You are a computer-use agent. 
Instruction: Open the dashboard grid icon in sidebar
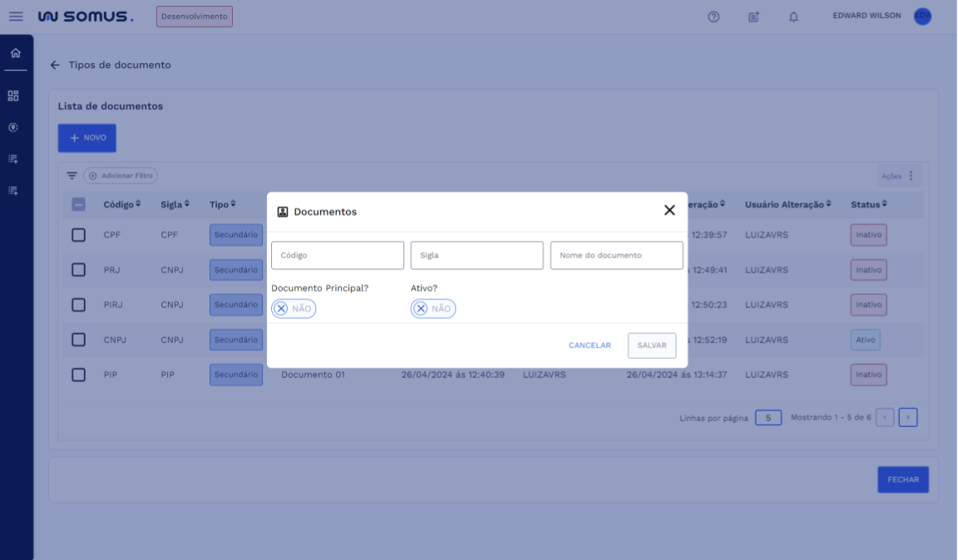(x=13, y=96)
